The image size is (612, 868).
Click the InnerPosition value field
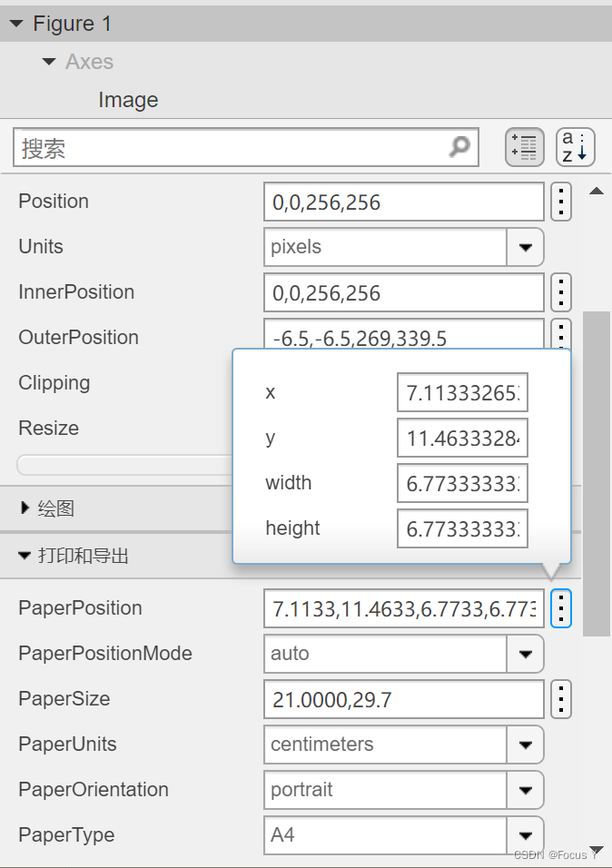click(404, 293)
